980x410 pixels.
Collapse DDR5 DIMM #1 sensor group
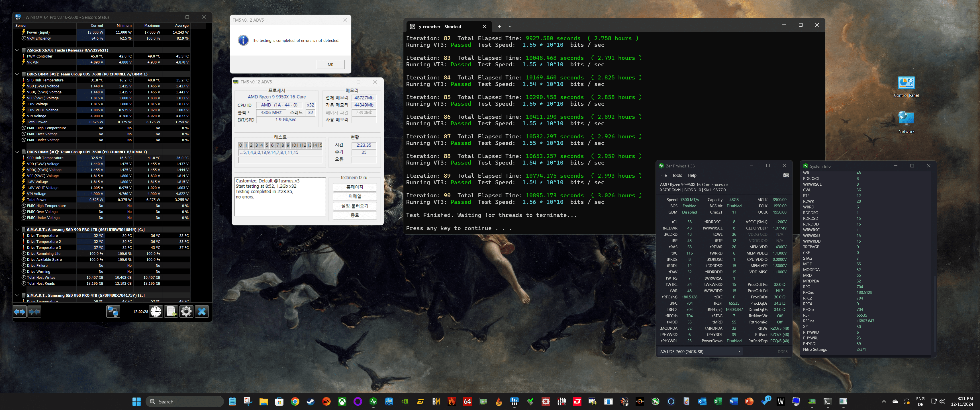(17, 74)
